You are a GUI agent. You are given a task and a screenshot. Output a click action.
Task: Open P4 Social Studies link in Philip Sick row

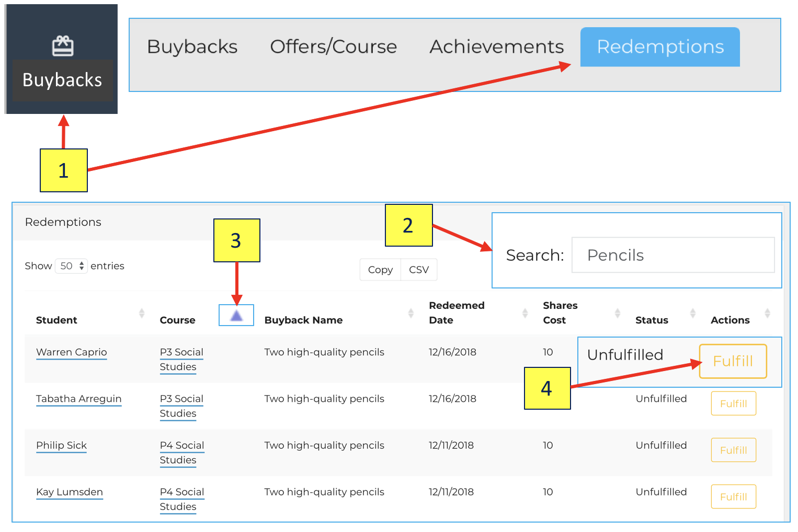tap(181, 453)
